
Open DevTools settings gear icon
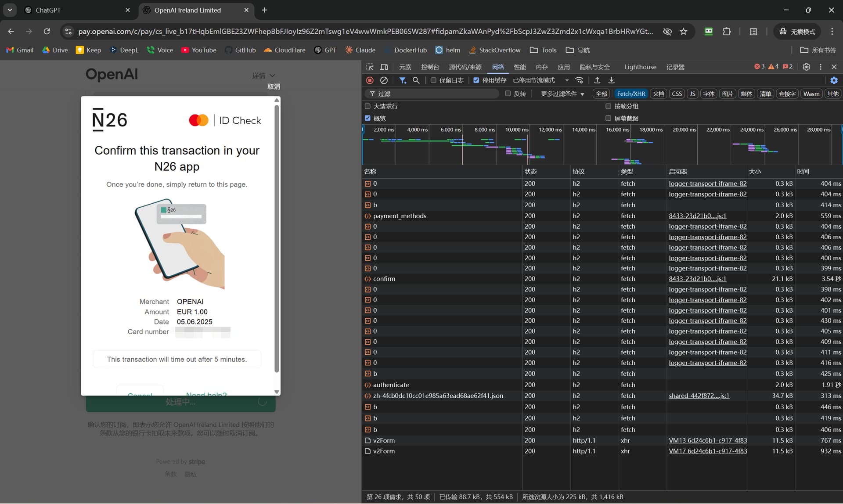807,67
